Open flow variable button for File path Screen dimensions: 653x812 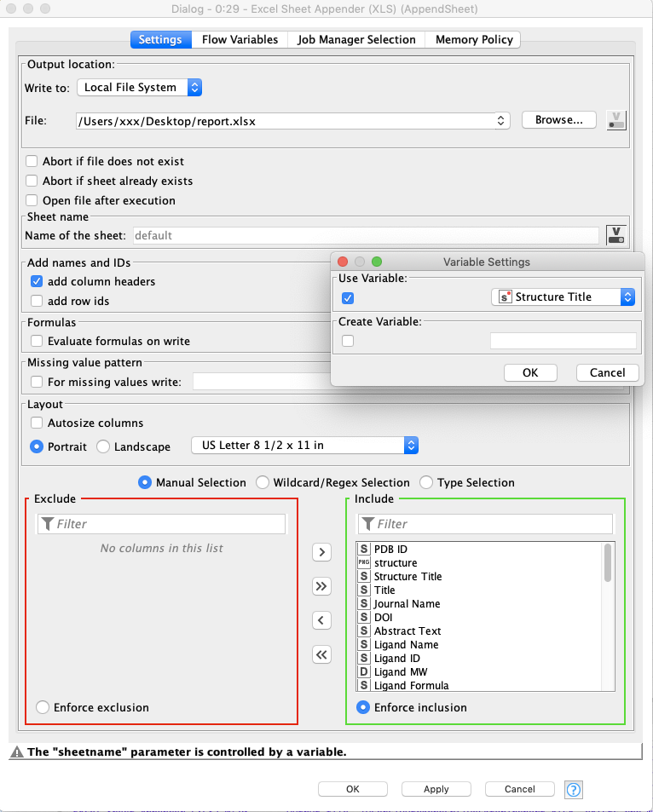(x=616, y=121)
